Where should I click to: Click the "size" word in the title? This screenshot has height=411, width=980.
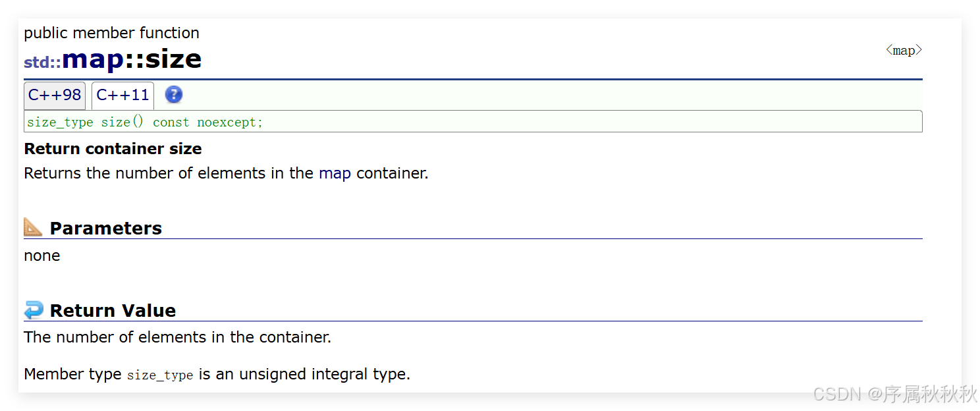point(173,59)
